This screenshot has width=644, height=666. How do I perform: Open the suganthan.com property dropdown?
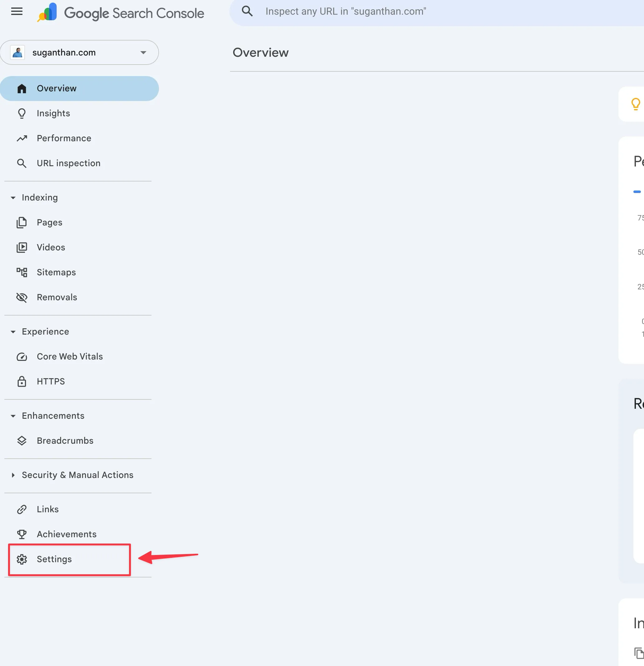[x=79, y=52]
